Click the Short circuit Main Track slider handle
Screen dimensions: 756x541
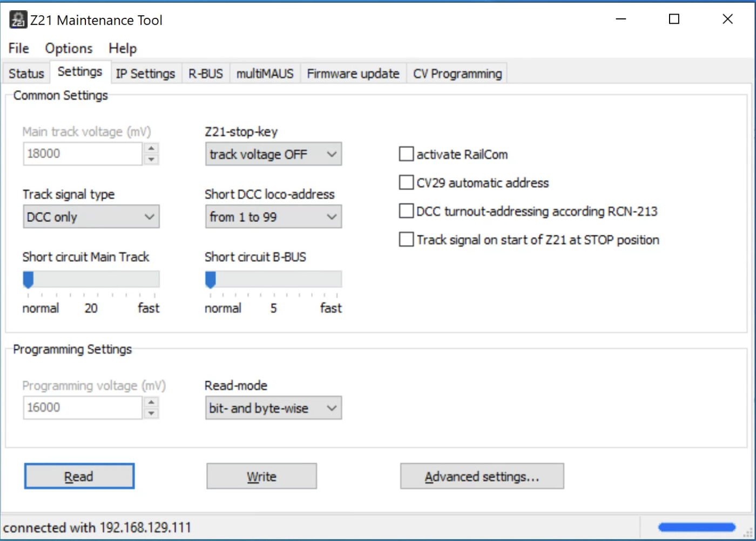pyautogui.click(x=28, y=280)
